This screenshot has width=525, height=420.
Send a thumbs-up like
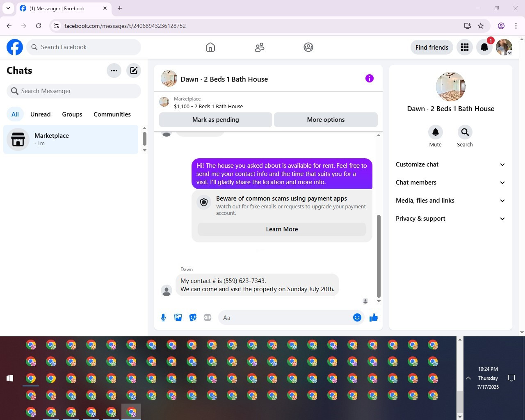(374, 317)
